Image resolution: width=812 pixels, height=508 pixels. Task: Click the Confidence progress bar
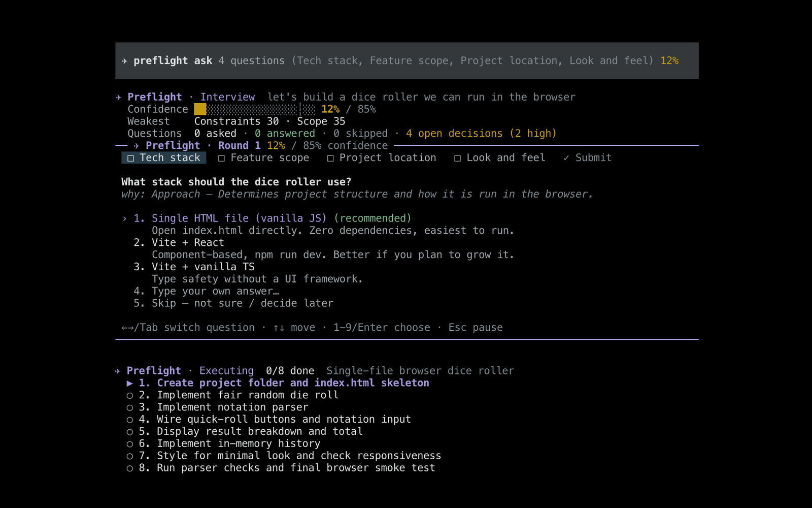pyautogui.click(x=255, y=109)
